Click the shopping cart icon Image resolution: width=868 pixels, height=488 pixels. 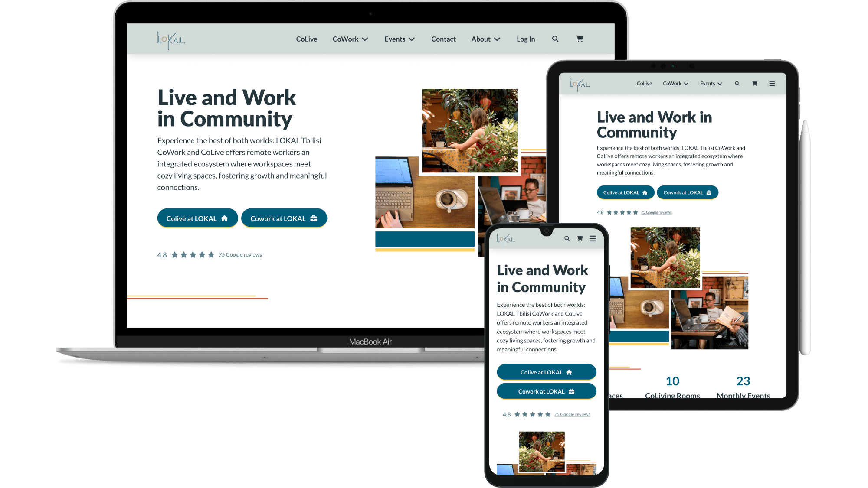[x=580, y=39]
